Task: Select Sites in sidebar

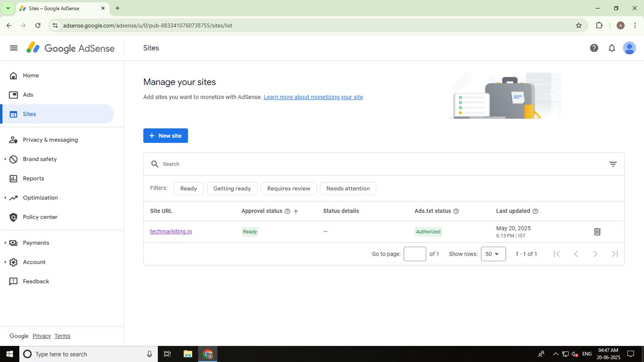Action: [x=57, y=114]
